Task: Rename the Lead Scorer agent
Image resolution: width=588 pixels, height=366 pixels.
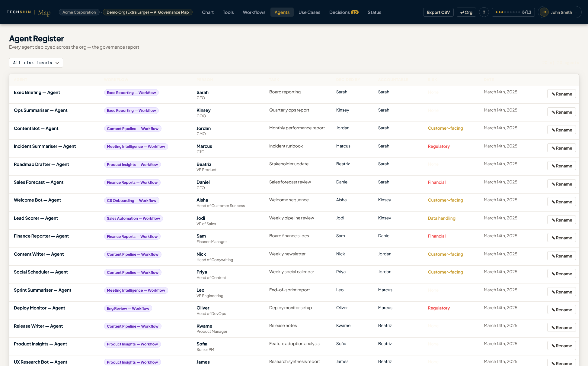Action: (561, 220)
